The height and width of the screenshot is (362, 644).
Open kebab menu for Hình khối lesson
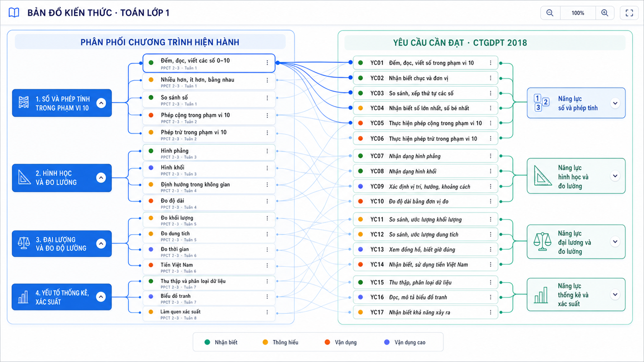267,168
